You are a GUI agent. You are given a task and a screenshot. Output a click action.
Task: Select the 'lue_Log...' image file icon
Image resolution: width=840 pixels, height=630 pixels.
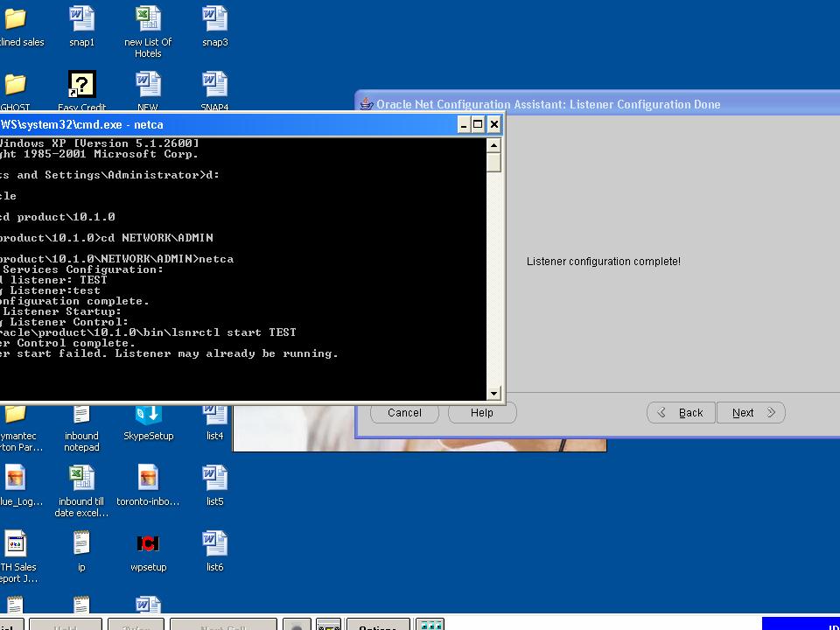pyautogui.click(x=16, y=478)
